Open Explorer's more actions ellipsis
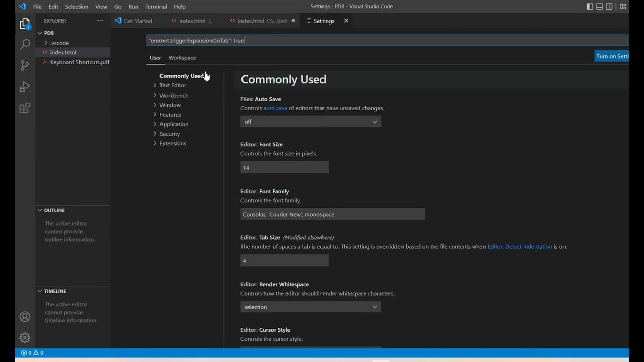Screen dimensions: 644x362 (x=100, y=21)
